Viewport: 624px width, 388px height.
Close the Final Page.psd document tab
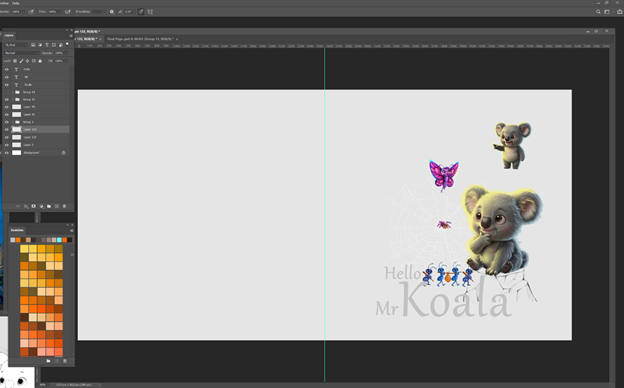click(177, 39)
